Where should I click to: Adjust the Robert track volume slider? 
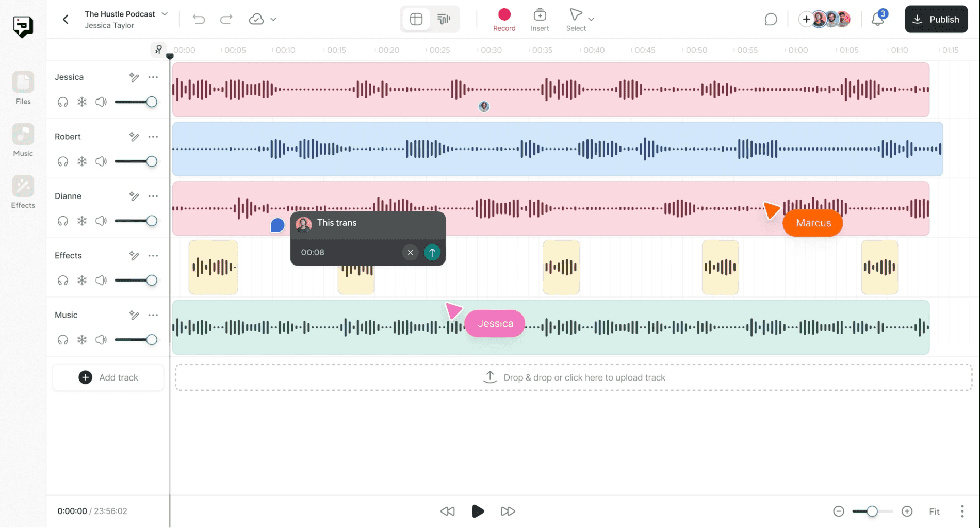pyautogui.click(x=136, y=161)
